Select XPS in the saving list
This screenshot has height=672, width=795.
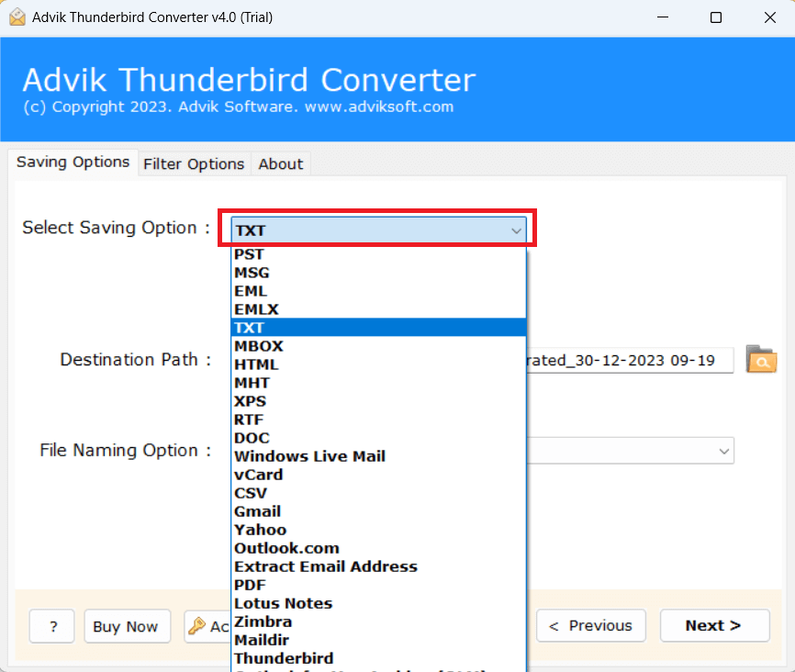pyautogui.click(x=379, y=400)
